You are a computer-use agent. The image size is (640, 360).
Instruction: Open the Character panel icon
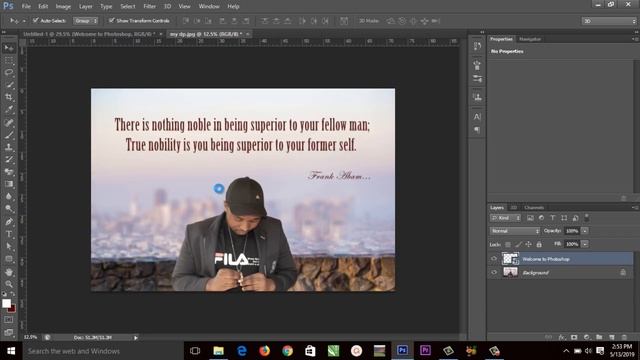477,117
